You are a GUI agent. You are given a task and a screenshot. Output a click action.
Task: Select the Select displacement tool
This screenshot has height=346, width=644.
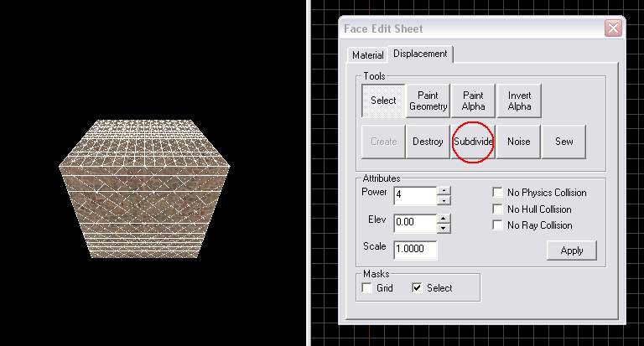[x=383, y=101]
